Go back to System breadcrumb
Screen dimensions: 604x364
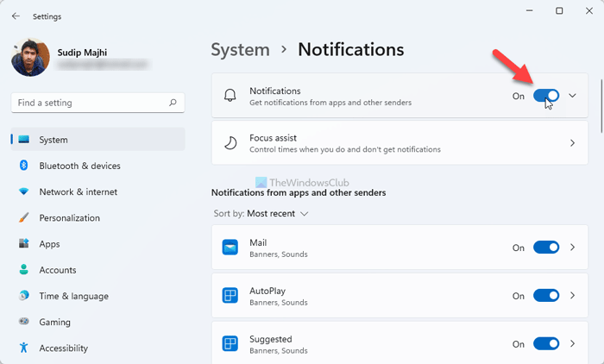240,49
